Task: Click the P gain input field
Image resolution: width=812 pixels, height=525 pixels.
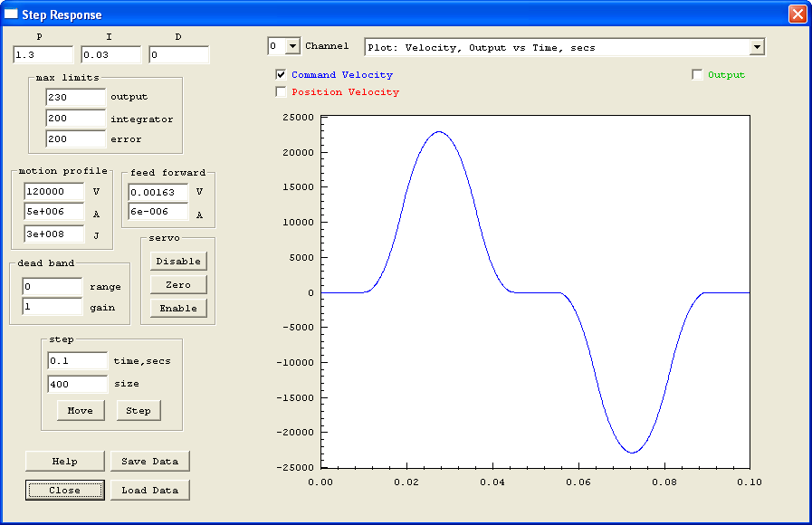Action: (x=42, y=55)
